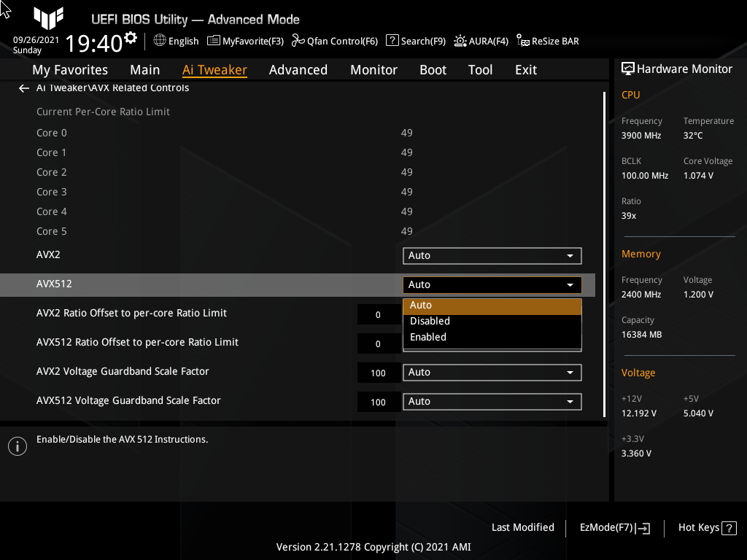
Task: Open the AVX2 dropdown
Action: [x=492, y=256]
